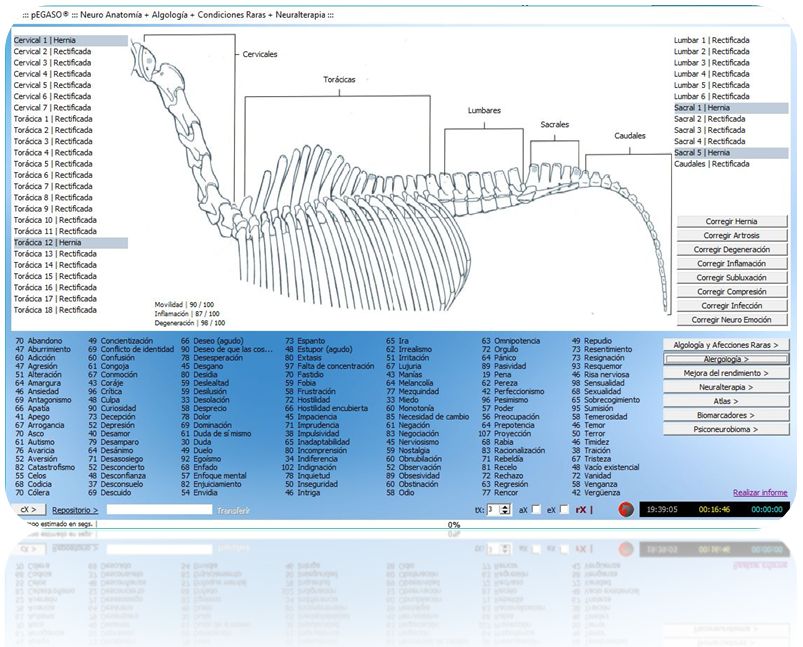This screenshot has height=647, width=803.
Task: Click Corregir Inflamación button
Action: [x=732, y=263]
